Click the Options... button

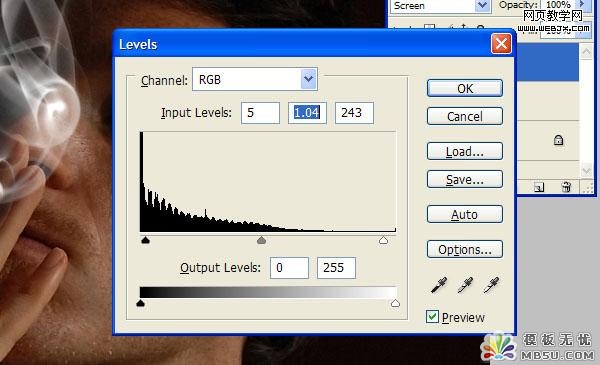pos(465,249)
